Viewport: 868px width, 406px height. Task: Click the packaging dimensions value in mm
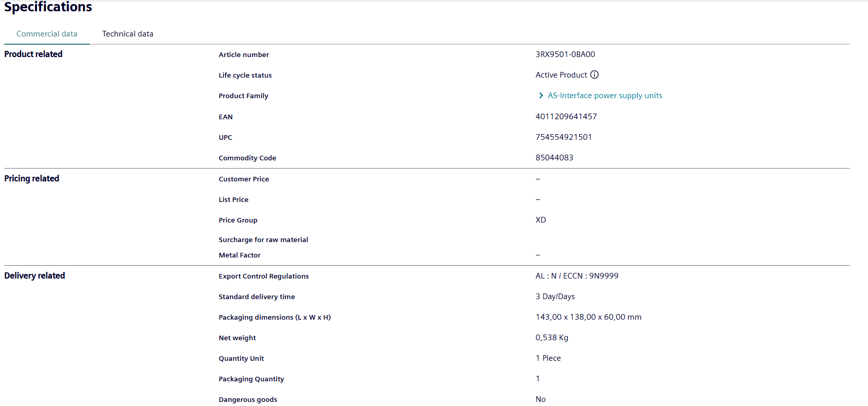pyautogui.click(x=588, y=317)
